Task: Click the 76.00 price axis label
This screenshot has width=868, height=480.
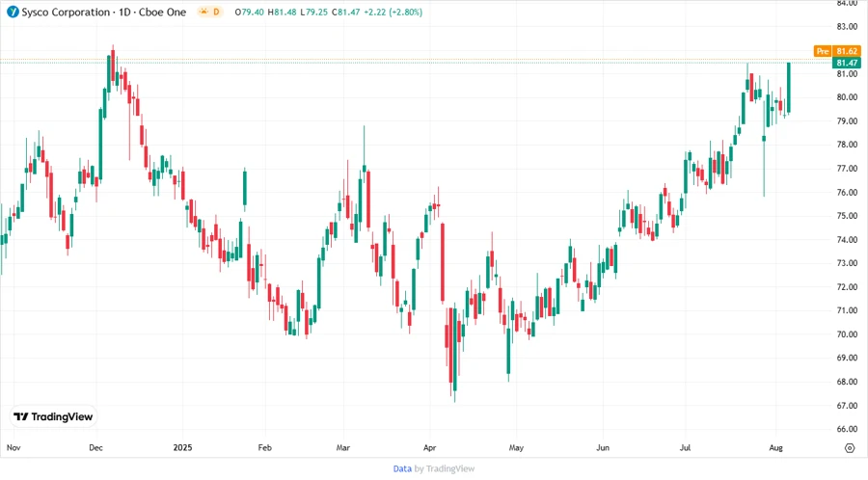Action: (847, 193)
